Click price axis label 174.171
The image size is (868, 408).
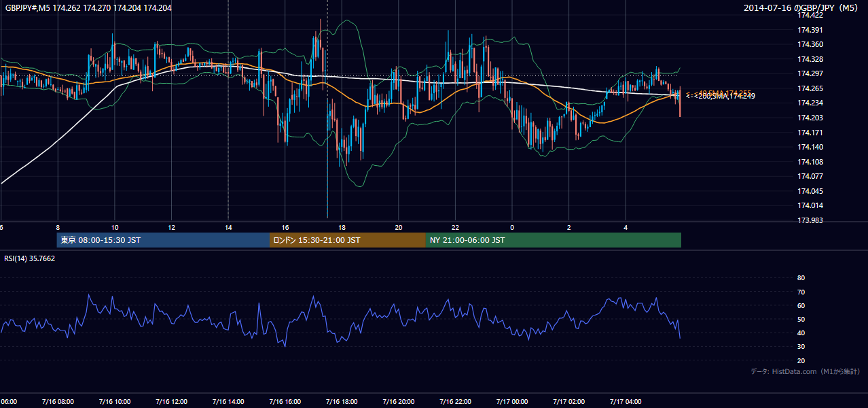812,133
